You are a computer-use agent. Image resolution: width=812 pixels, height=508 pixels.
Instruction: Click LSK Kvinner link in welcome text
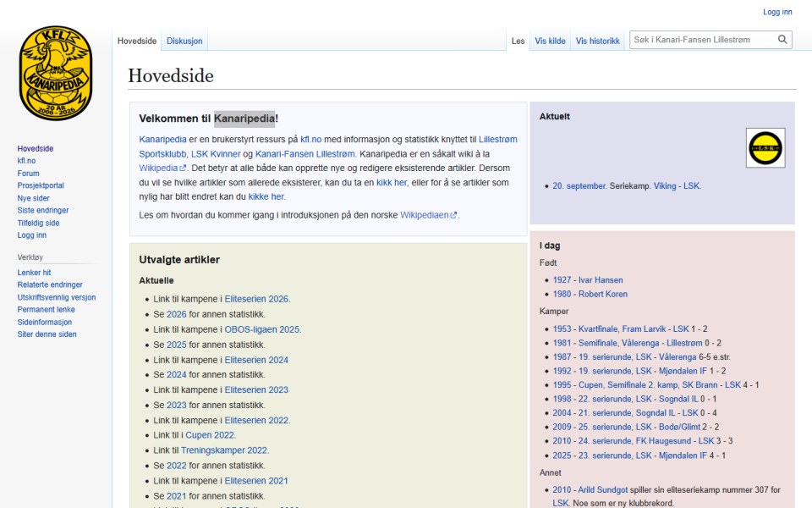pos(216,153)
